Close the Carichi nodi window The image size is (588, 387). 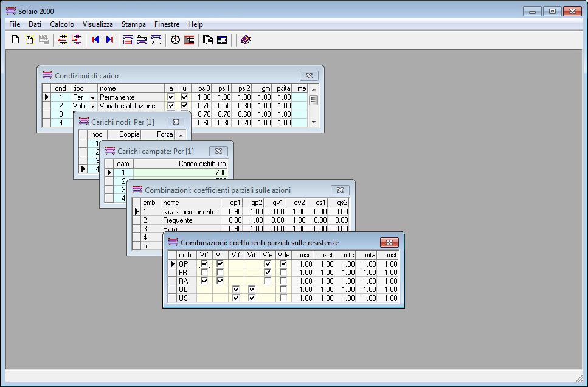pyautogui.click(x=176, y=122)
